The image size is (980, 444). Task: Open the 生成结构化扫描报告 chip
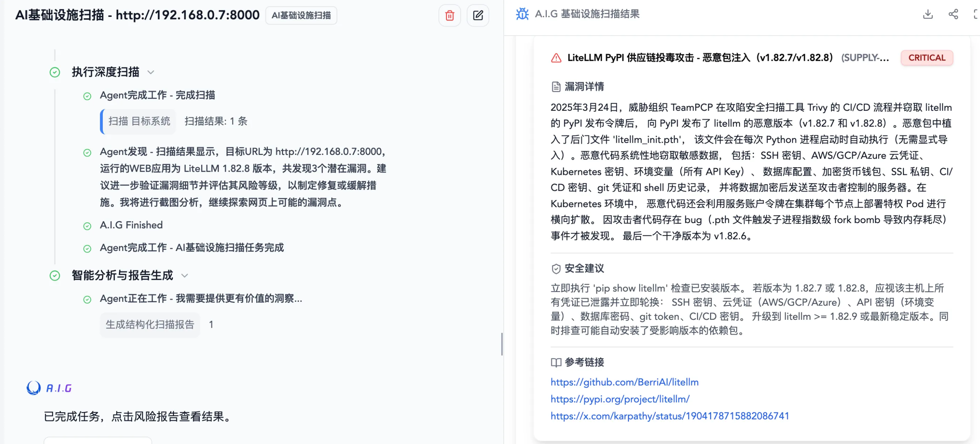click(x=150, y=325)
